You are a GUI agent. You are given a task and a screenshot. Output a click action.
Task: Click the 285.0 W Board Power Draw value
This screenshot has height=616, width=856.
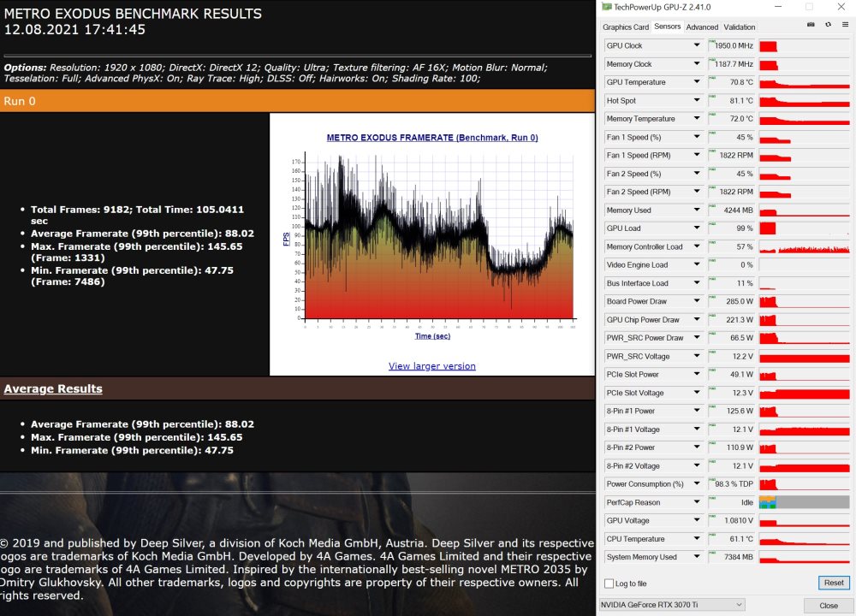tap(732, 301)
